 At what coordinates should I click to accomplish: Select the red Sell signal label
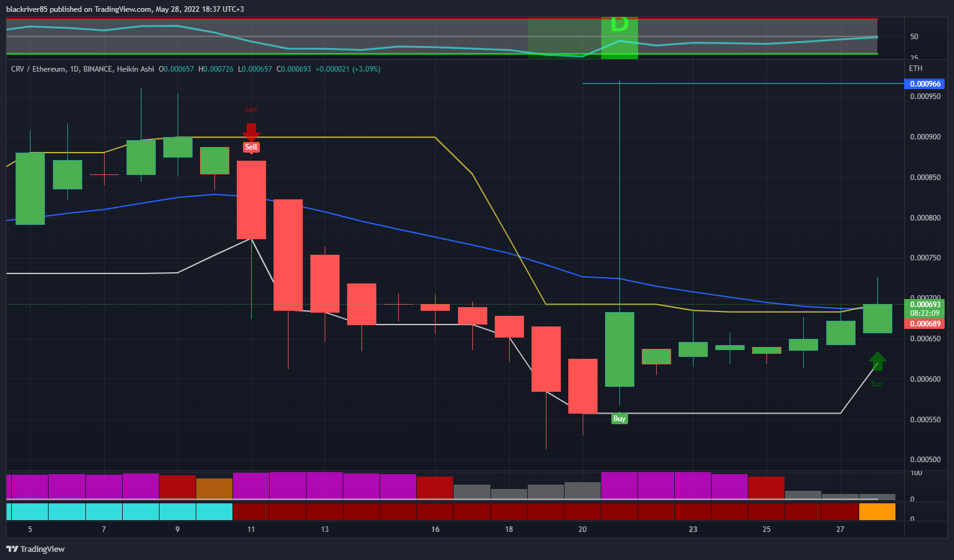[251, 147]
